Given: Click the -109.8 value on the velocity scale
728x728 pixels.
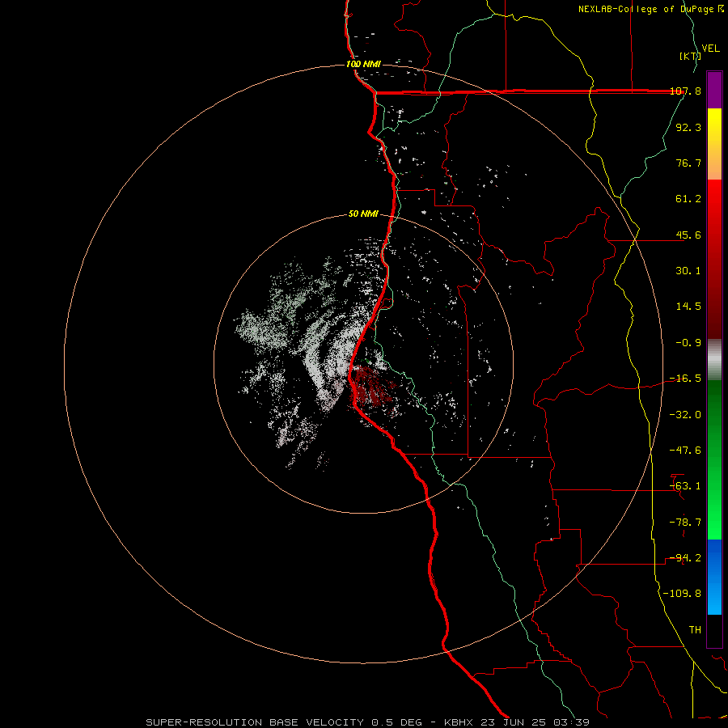Looking at the screenshot, I should 682,594.
